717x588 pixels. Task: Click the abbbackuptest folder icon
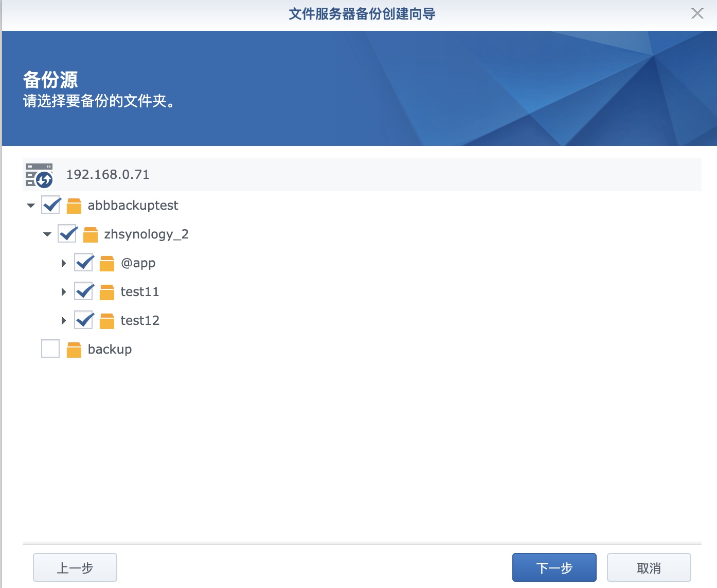(x=74, y=206)
